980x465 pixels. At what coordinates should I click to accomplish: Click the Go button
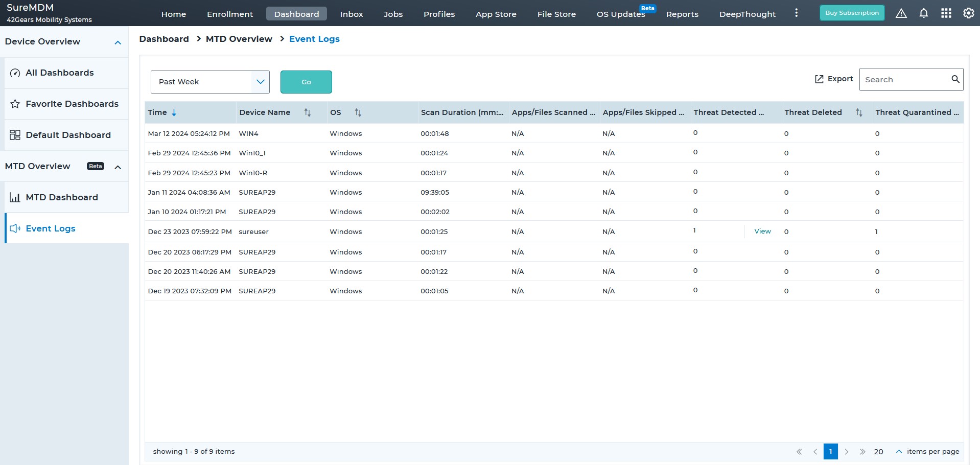306,82
